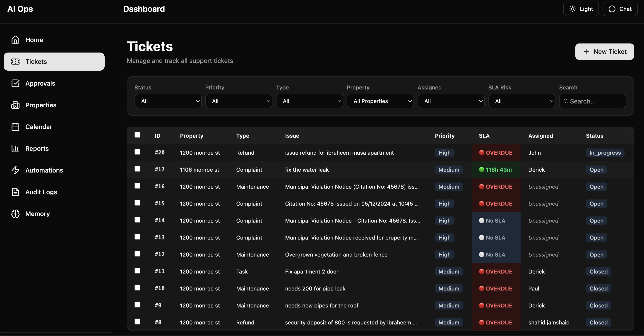Screen dimensions: 644x336
Task: Select the Properties building icon
Action: [15, 105]
